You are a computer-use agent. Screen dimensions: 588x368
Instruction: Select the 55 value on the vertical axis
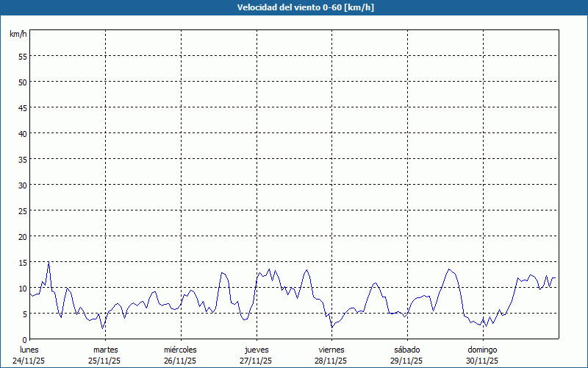[x=23, y=56]
